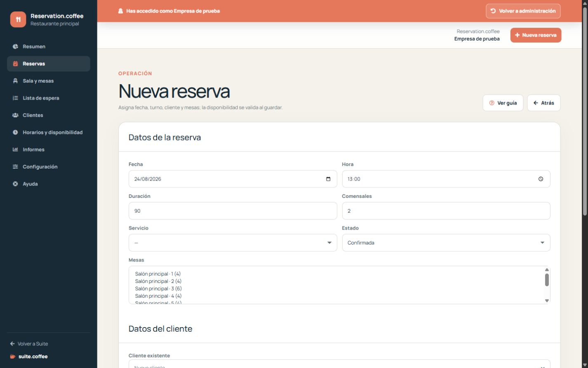
Task: Click the Configuración sliders icon
Action: pos(15,167)
